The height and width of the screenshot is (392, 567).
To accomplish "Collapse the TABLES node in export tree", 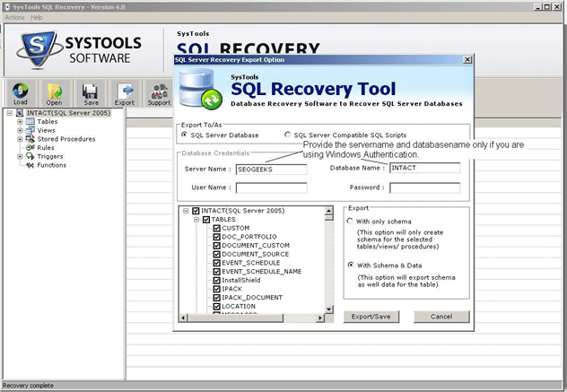I will coord(196,220).
